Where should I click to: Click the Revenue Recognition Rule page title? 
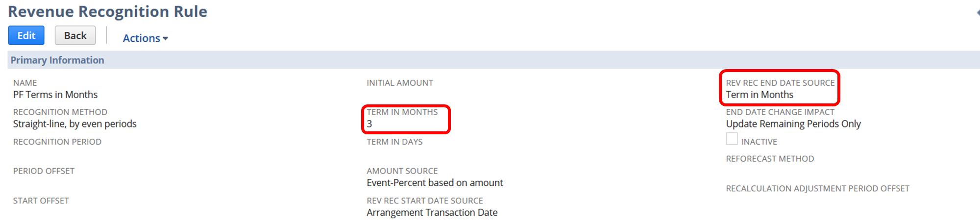(108, 11)
